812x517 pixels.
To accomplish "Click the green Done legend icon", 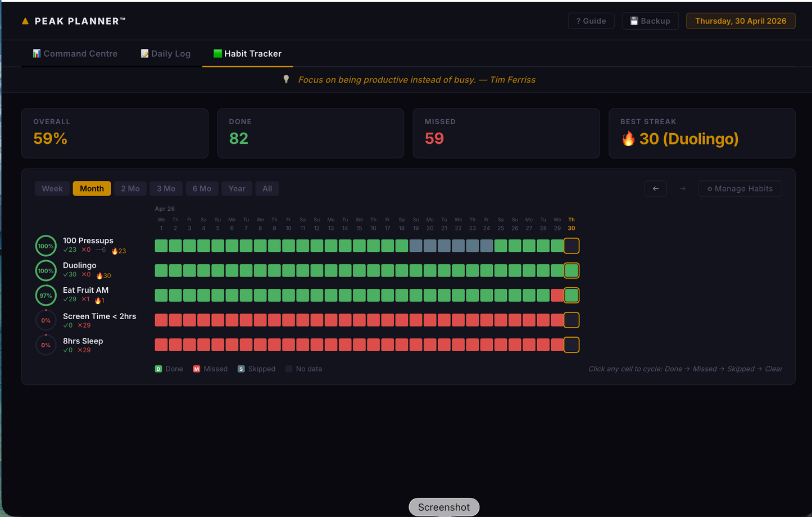I will click(158, 369).
